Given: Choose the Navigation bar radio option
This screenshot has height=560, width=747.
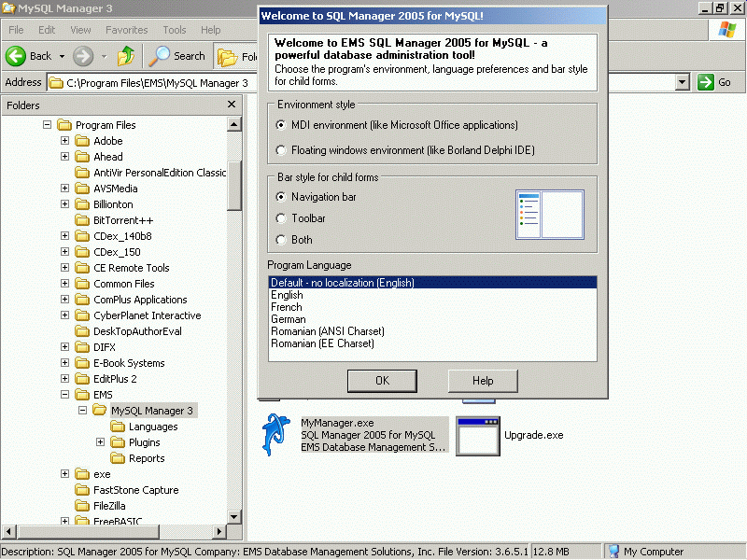Looking at the screenshot, I should (x=281, y=197).
